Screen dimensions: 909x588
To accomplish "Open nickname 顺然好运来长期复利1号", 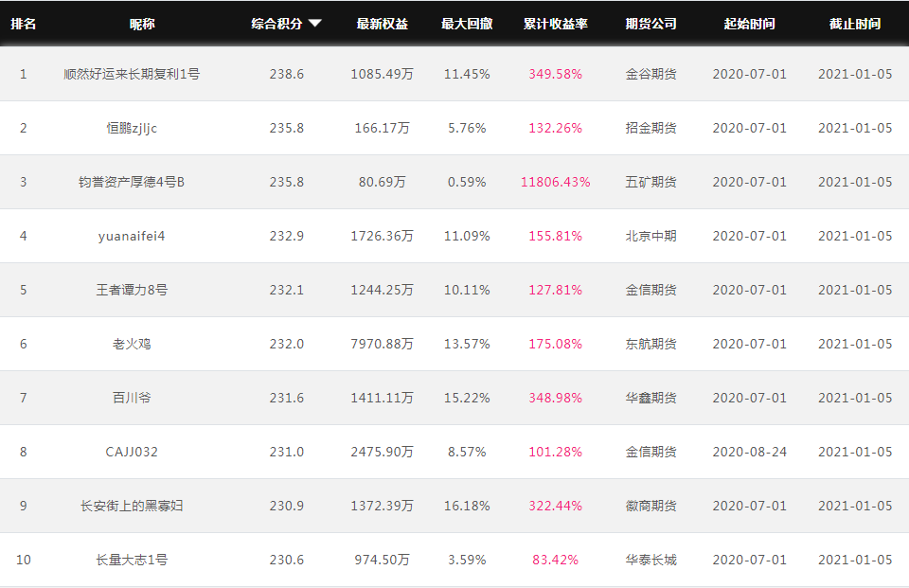I will [132, 74].
